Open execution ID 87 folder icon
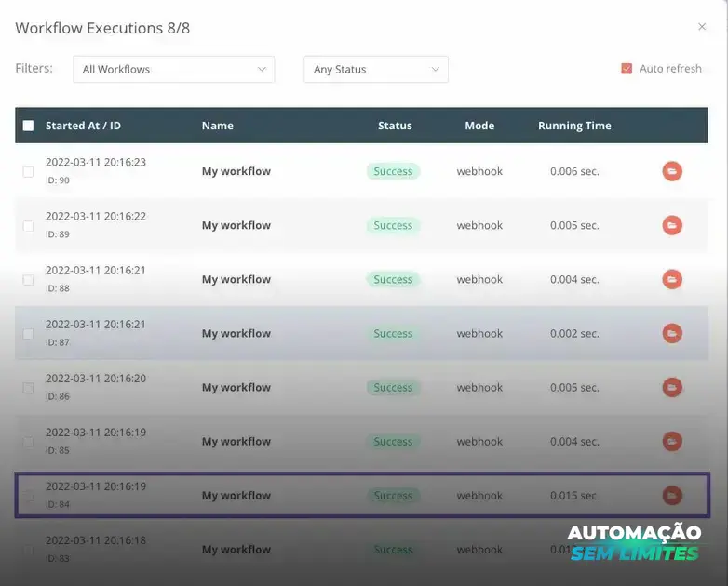 coord(672,334)
